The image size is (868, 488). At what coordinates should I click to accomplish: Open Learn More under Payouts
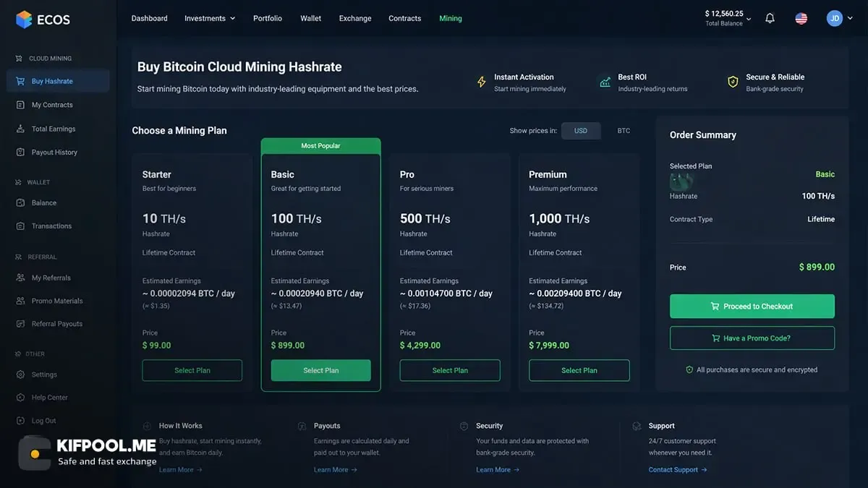pos(336,470)
